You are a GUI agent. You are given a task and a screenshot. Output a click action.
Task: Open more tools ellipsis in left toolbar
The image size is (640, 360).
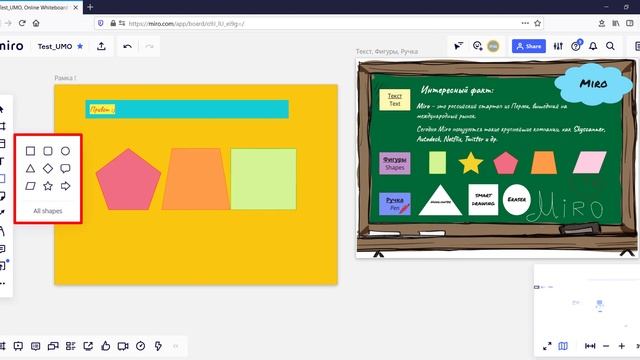2,283
